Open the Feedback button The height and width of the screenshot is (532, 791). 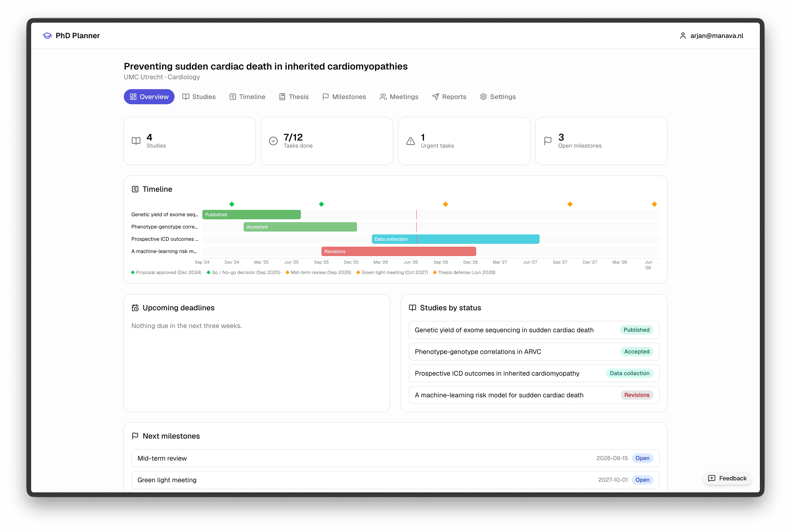coord(728,478)
